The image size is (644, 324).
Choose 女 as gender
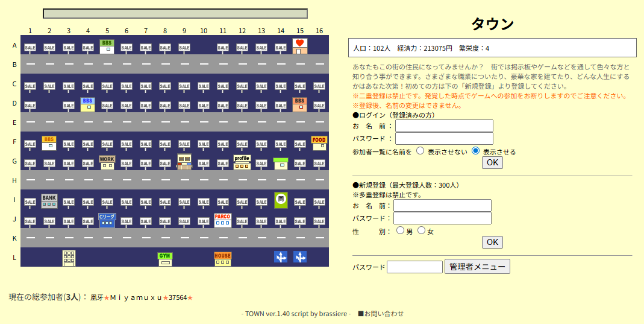pyautogui.click(x=421, y=230)
